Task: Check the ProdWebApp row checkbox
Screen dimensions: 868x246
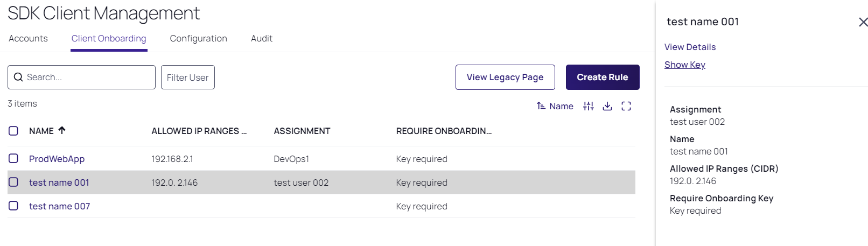Action: [13, 158]
